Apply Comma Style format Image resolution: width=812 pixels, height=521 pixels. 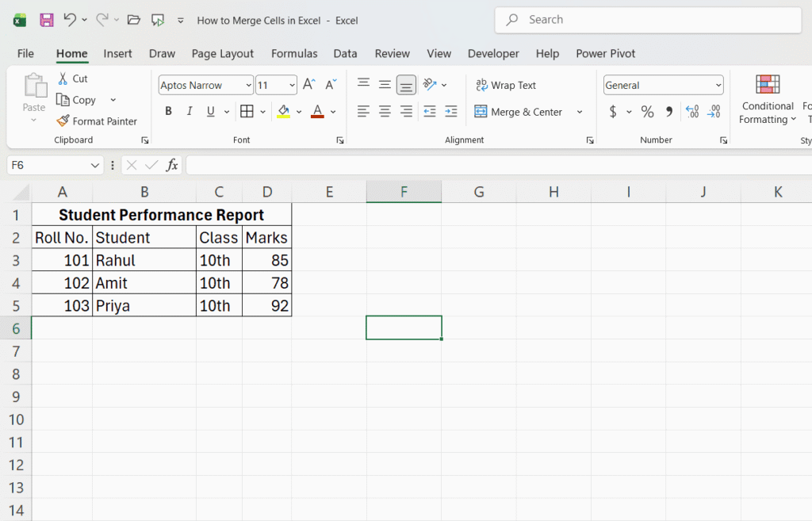click(669, 111)
